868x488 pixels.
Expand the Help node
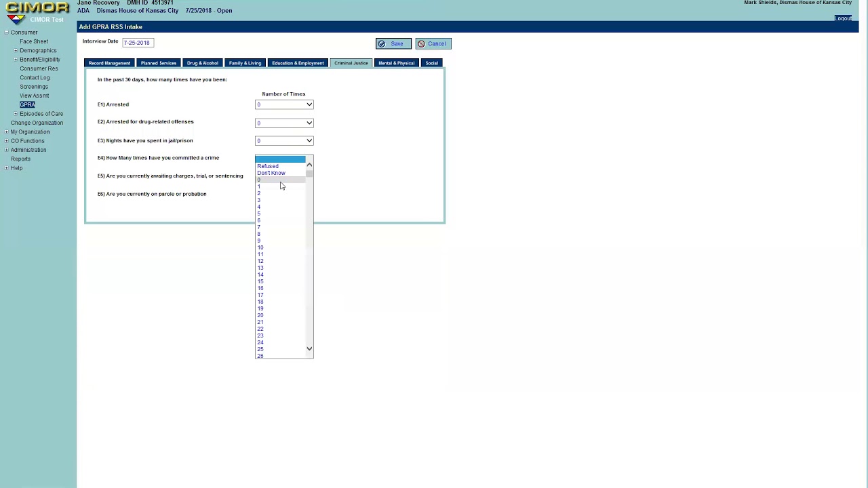(x=7, y=168)
